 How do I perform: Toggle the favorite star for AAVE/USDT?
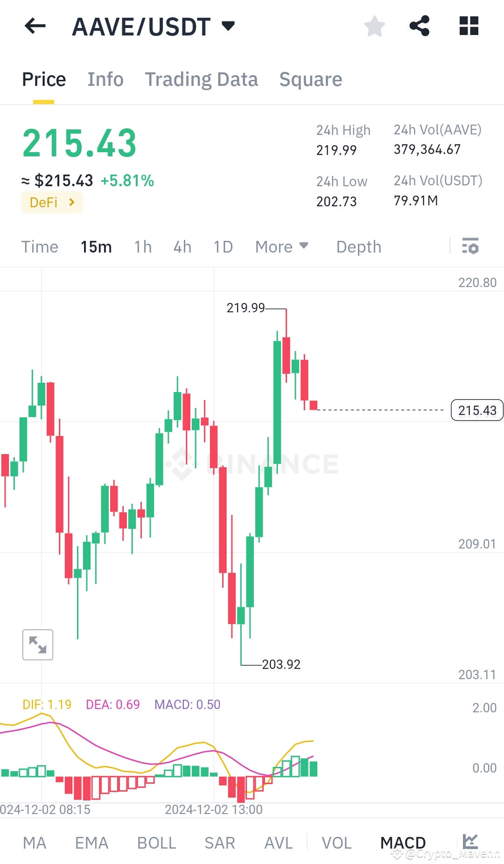375,27
